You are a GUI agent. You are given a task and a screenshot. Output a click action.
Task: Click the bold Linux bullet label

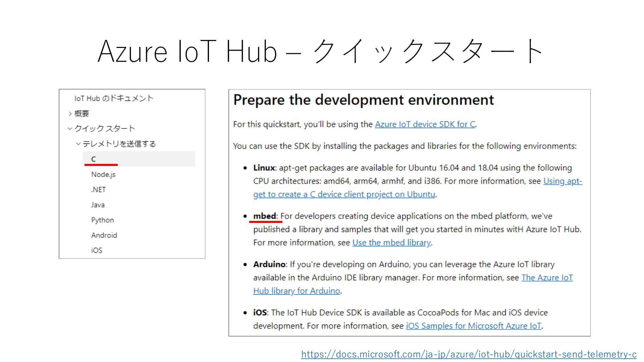point(264,168)
